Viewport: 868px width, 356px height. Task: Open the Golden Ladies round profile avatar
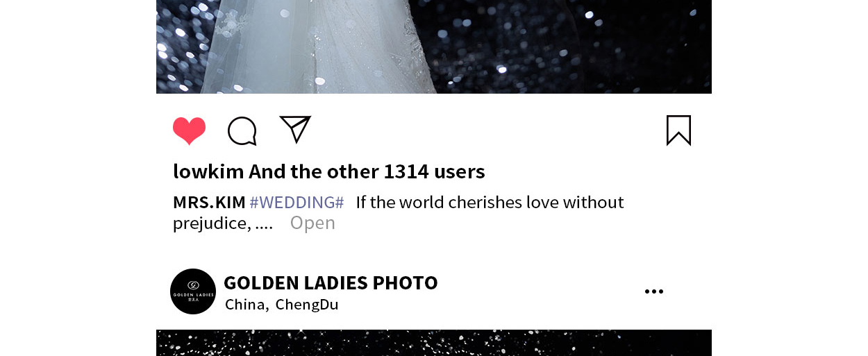(x=193, y=291)
